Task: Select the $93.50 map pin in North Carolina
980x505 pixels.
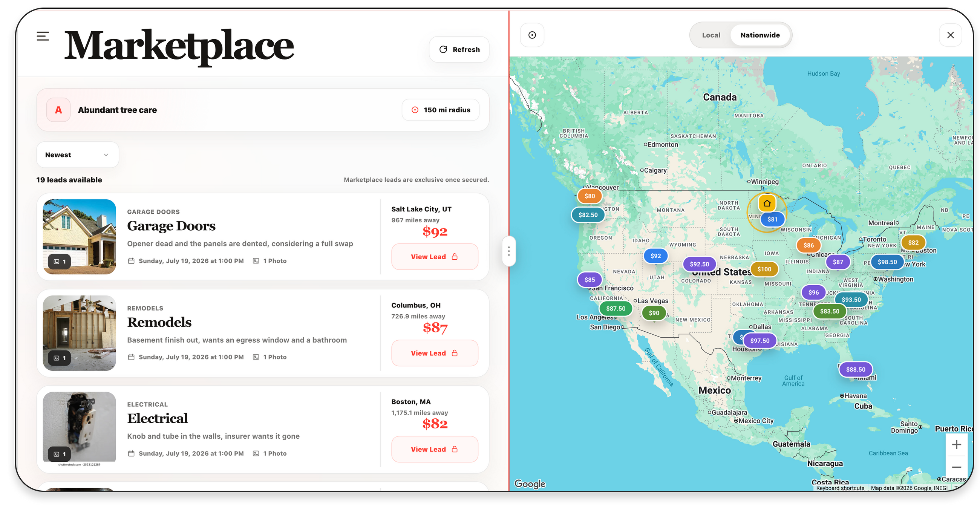Action: tap(851, 300)
